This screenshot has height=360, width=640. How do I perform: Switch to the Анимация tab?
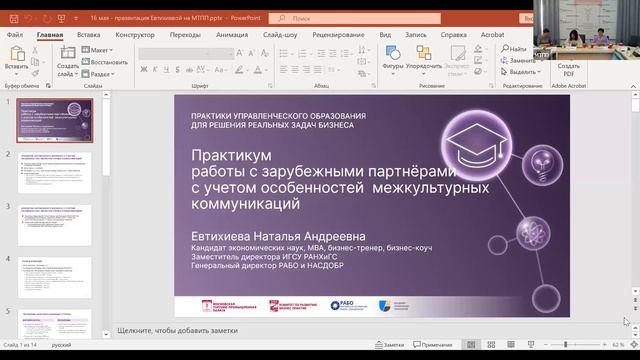click(232, 35)
